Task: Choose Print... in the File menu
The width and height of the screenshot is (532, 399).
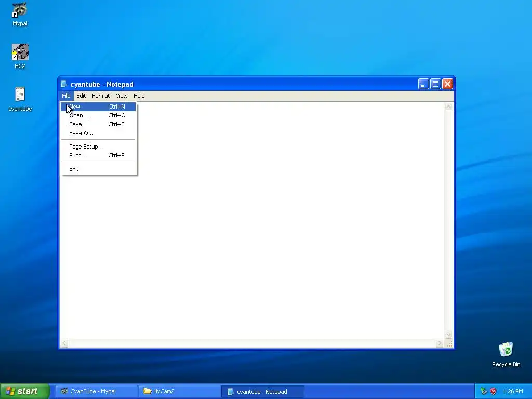Action: [x=98, y=155]
